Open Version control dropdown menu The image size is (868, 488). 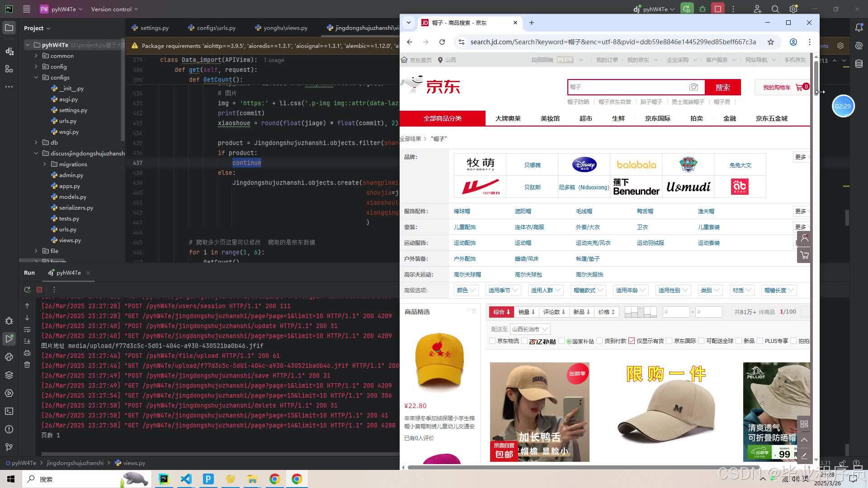tap(114, 9)
